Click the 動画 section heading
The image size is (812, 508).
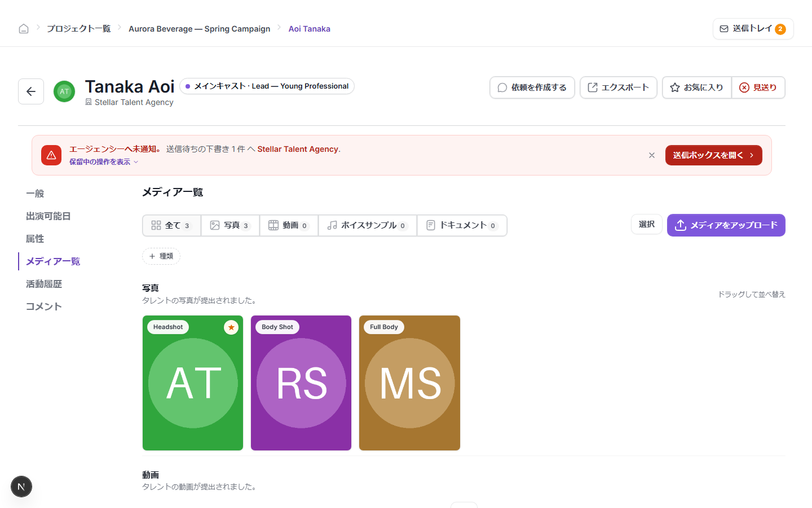pyautogui.click(x=151, y=475)
